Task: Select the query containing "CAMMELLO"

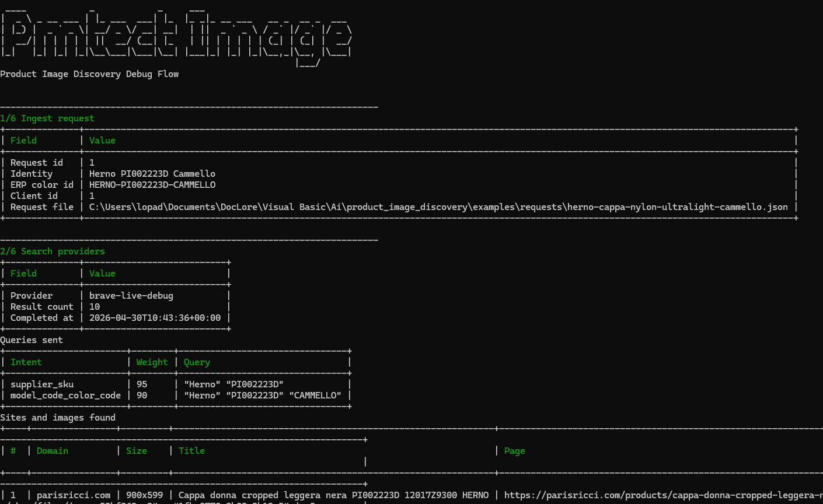Action: 263,395
